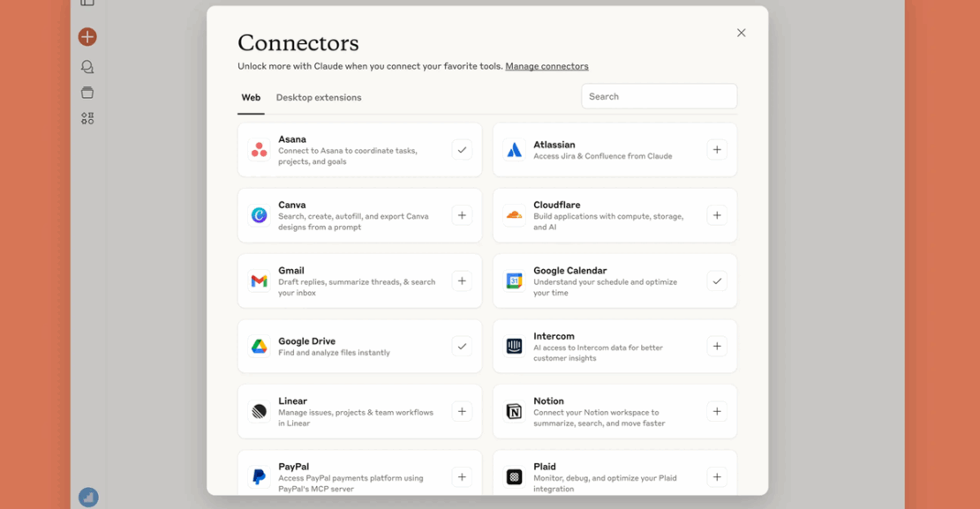
Task: Click the PayPal logo
Action: point(259,476)
